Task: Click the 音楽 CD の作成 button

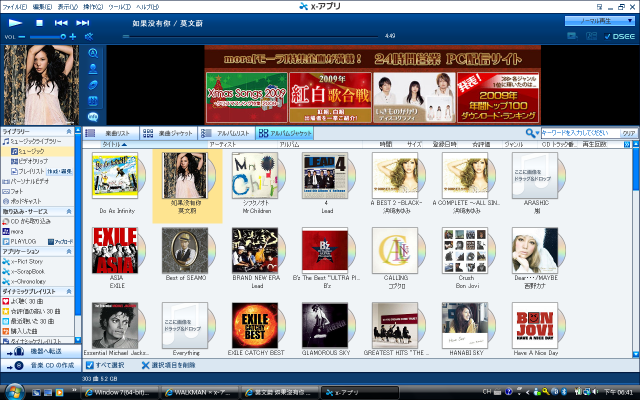Action: (41, 365)
